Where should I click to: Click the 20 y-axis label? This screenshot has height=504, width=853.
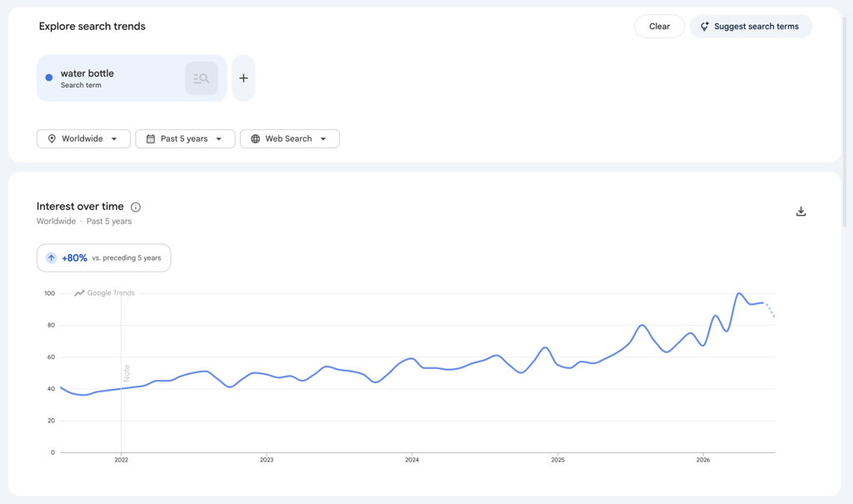[51, 421]
